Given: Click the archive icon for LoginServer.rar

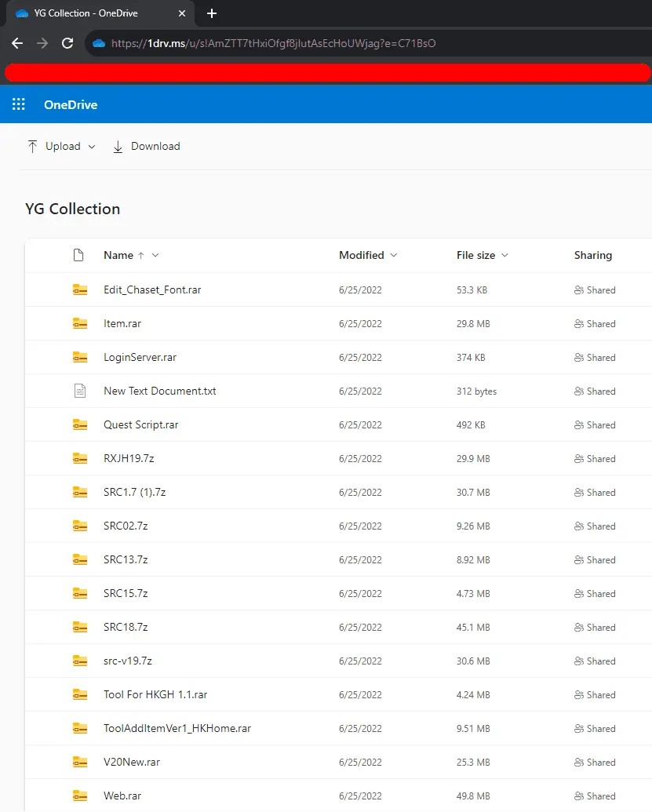Looking at the screenshot, I should click(80, 357).
